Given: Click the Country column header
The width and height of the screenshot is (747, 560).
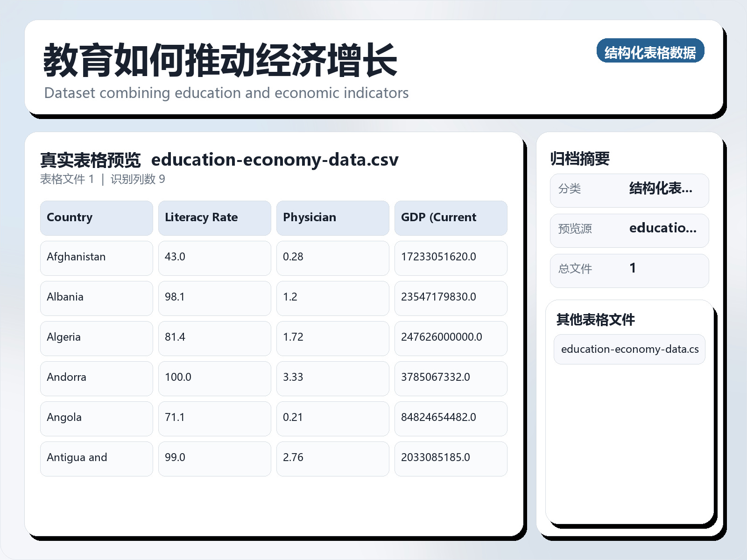Looking at the screenshot, I should coord(96,217).
